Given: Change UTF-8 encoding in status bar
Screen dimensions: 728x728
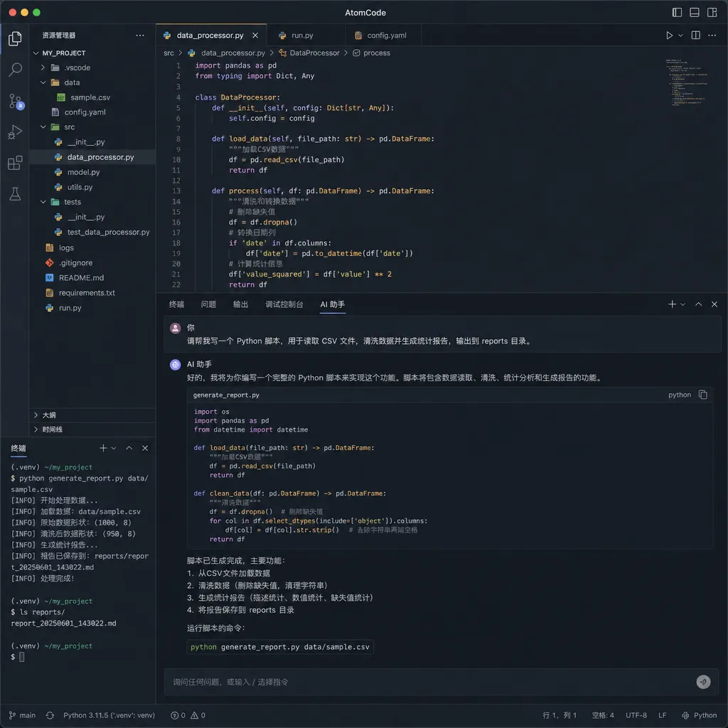Looking at the screenshot, I should click(636, 715).
